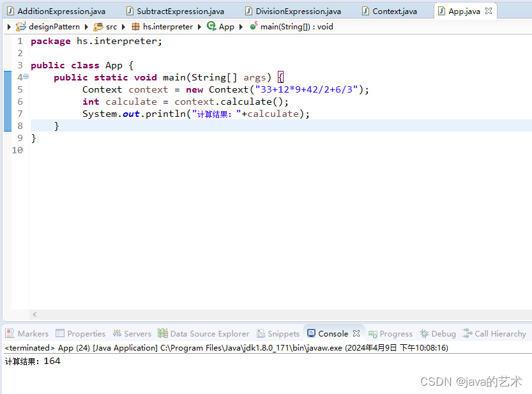This screenshot has width=532, height=394.
Task: Select the Console view tab
Action: 333,333
